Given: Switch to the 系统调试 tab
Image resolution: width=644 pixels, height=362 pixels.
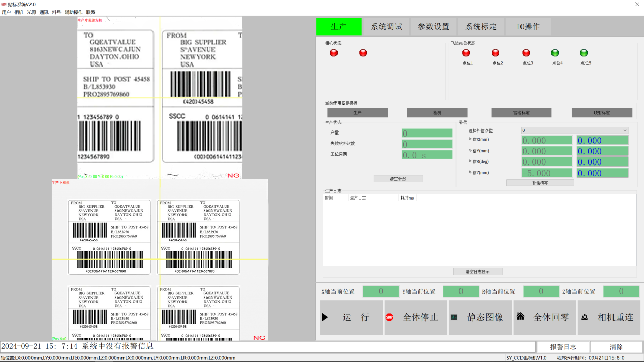Looking at the screenshot, I should (386, 27).
